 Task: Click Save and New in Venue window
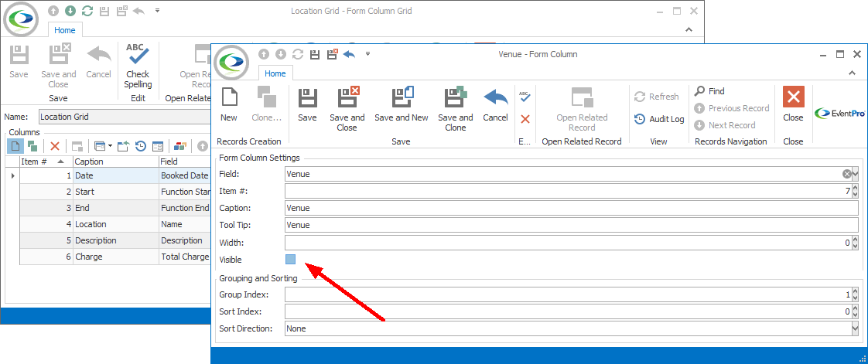[x=402, y=104]
